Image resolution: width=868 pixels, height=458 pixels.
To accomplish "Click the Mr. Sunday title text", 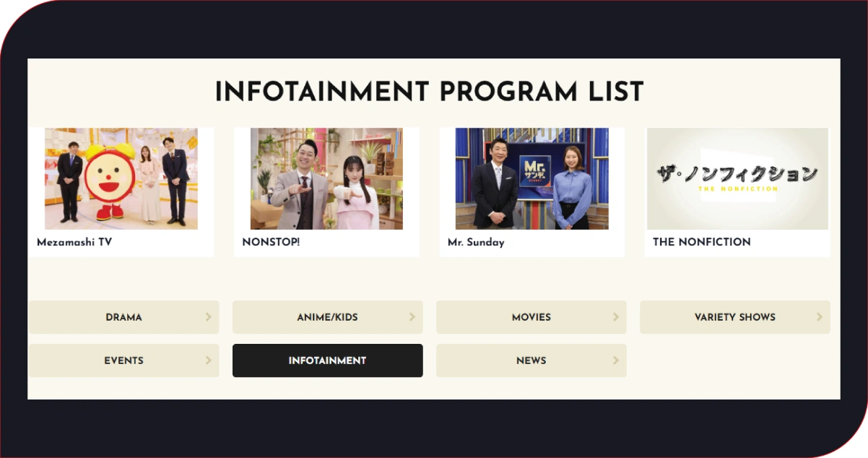I will [x=476, y=242].
